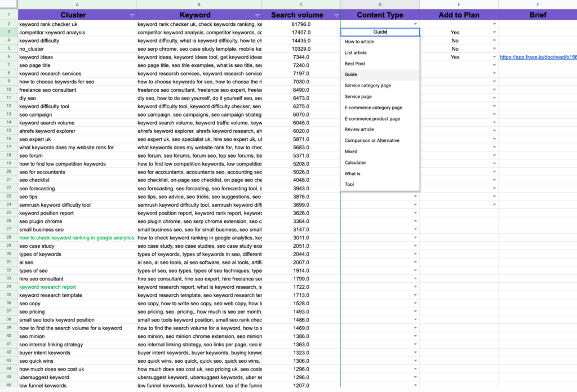Choose the 'Tool' option in the list

coord(349,185)
